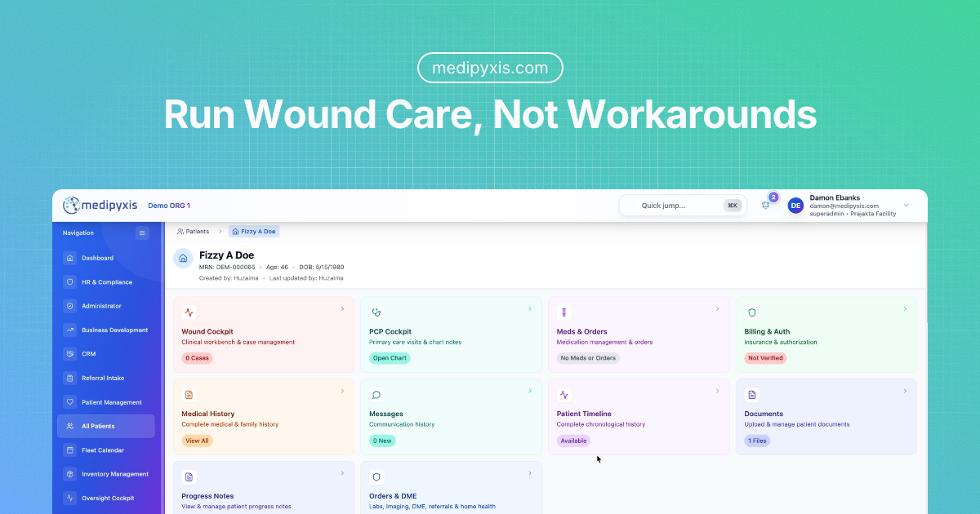This screenshot has width=980, height=514.
Task: Open Messages card chevron arrow
Action: point(530,392)
